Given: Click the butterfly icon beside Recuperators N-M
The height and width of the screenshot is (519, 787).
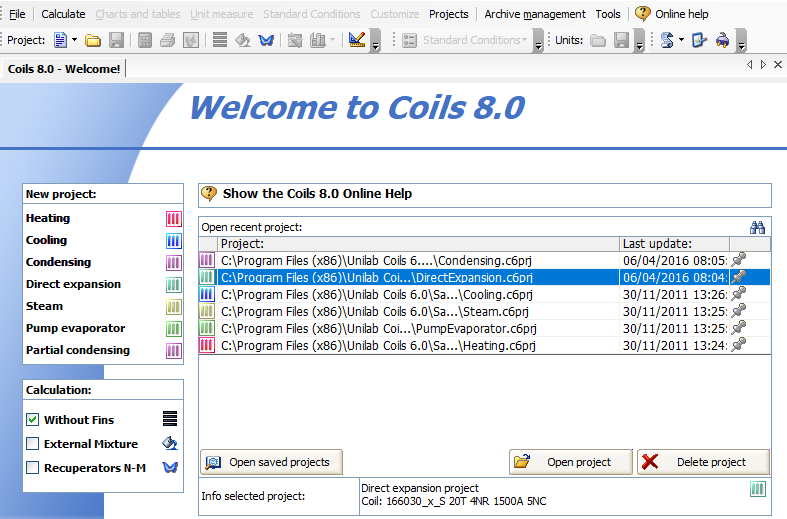Looking at the screenshot, I should click(170, 467).
